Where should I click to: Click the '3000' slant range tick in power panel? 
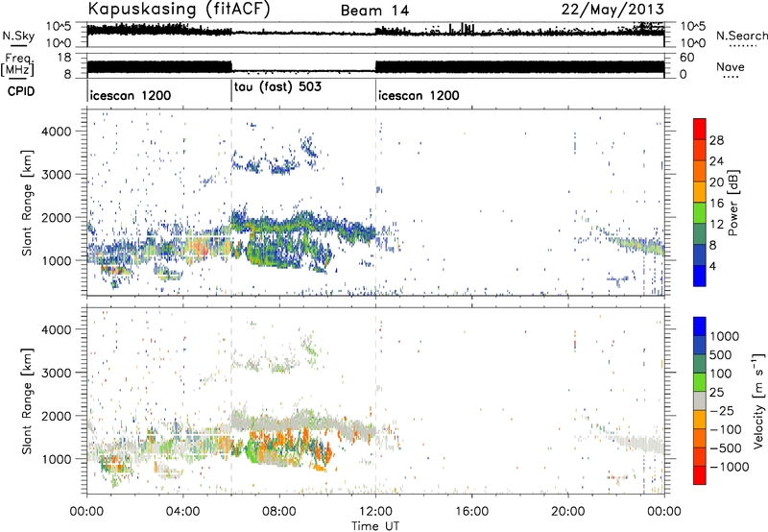coord(57,175)
